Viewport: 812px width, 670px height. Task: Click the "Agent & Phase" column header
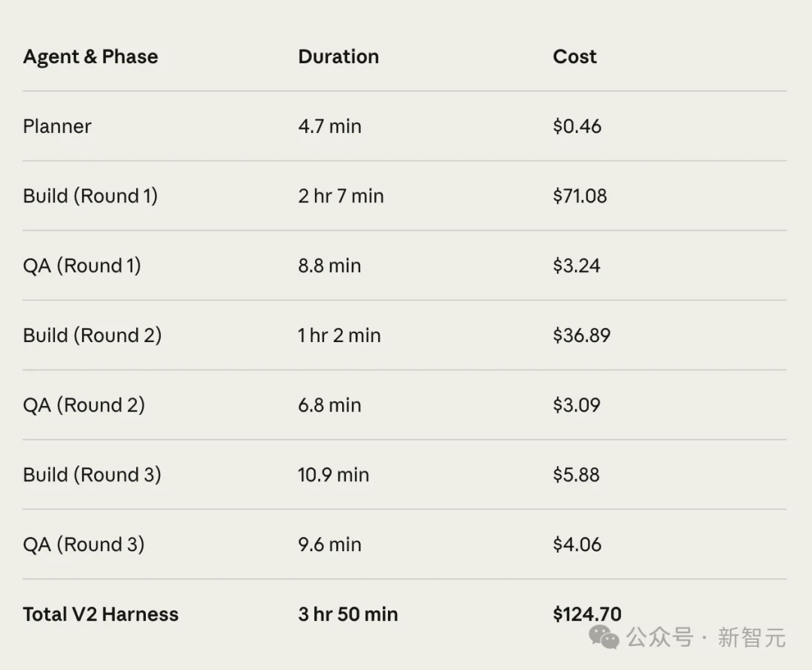click(x=90, y=57)
